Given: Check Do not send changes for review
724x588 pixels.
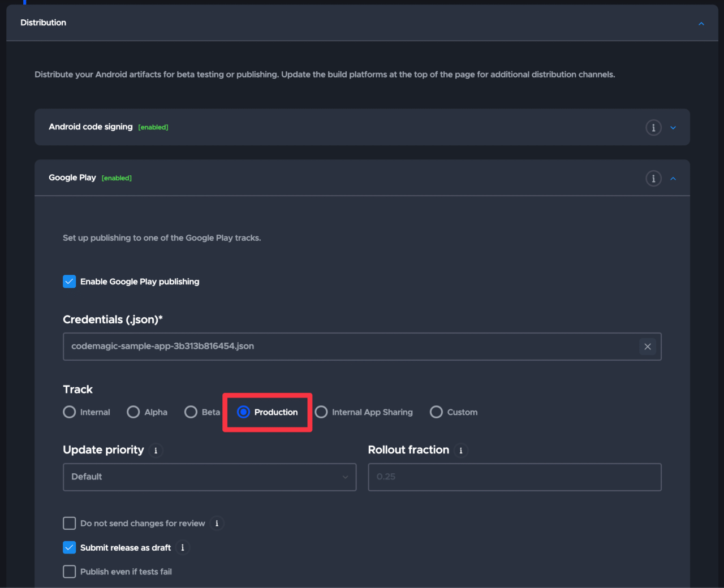Looking at the screenshot, I should (x=70, y=524).
